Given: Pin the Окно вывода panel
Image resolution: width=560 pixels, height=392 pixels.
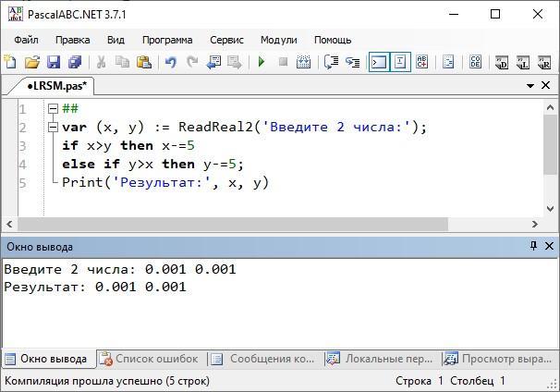Looking at the screenshot, I should pos(533,246).
